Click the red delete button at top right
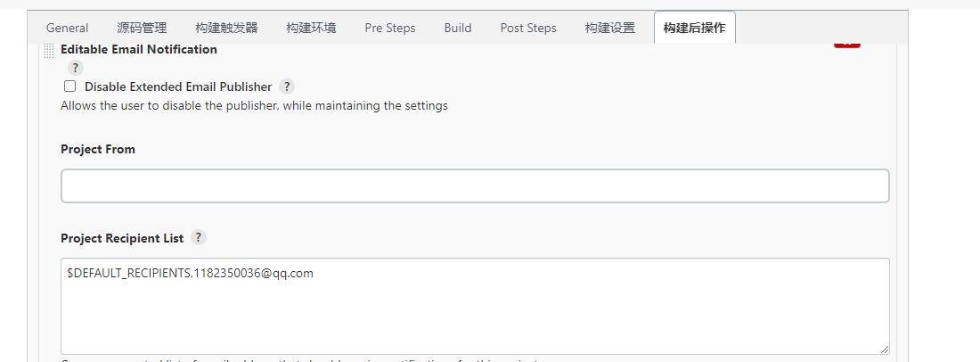This screenshot has height=362, width=980. pos(846,44)
